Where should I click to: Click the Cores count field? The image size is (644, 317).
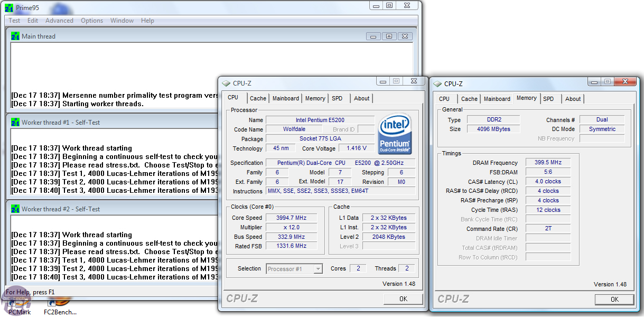[x=358, y=268]
